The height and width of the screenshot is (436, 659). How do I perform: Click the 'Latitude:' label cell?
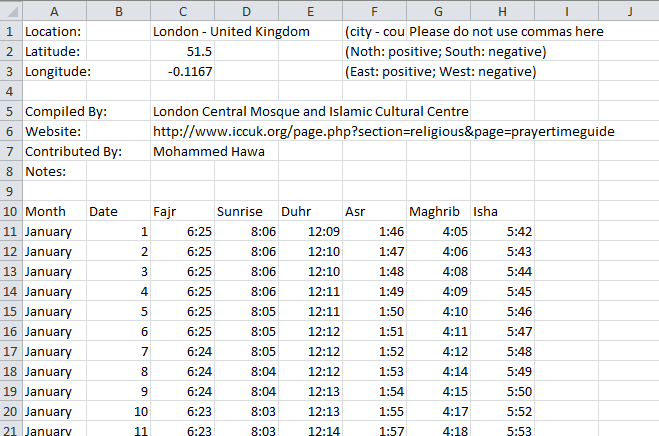(x=55, y=51)
